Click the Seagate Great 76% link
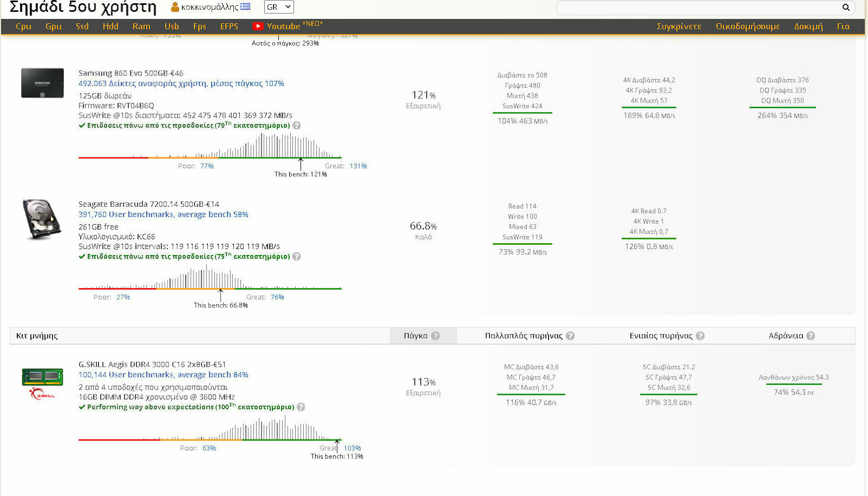 click(277, 297)
